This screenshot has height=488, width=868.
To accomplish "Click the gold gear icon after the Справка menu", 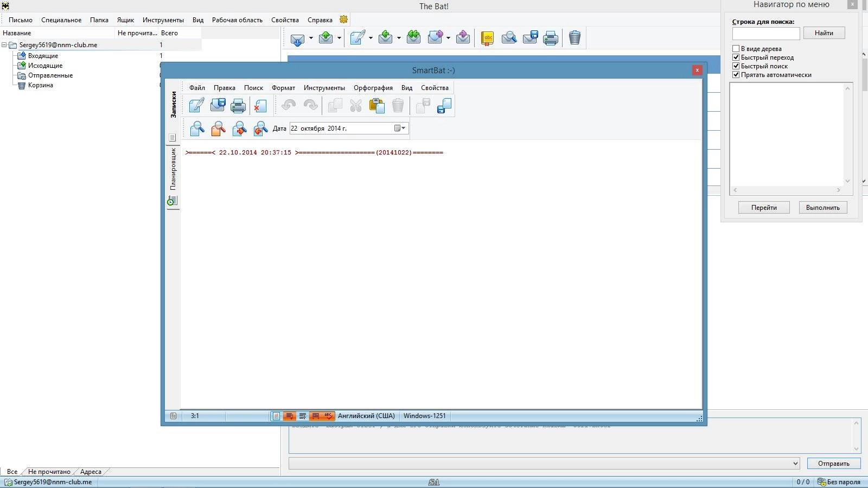I will point(343,20).
